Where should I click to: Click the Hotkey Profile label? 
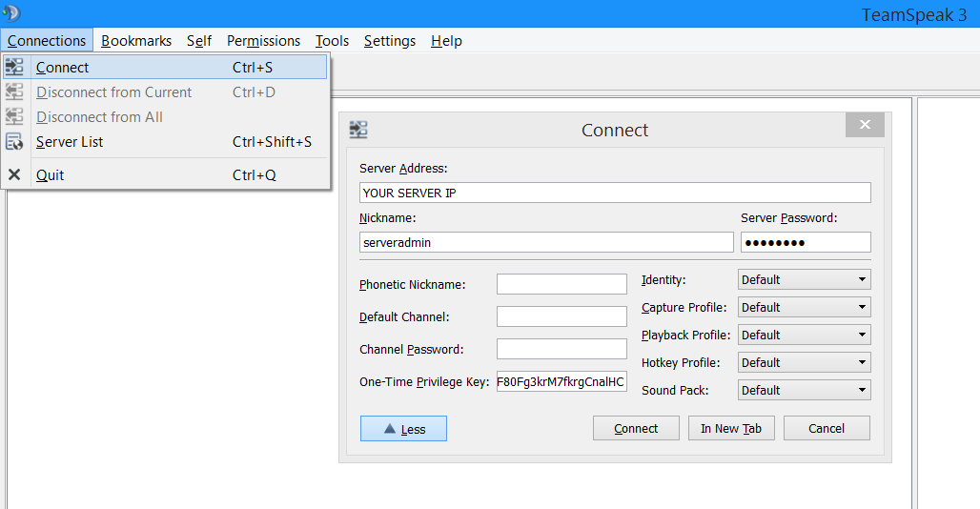point(681,363)
